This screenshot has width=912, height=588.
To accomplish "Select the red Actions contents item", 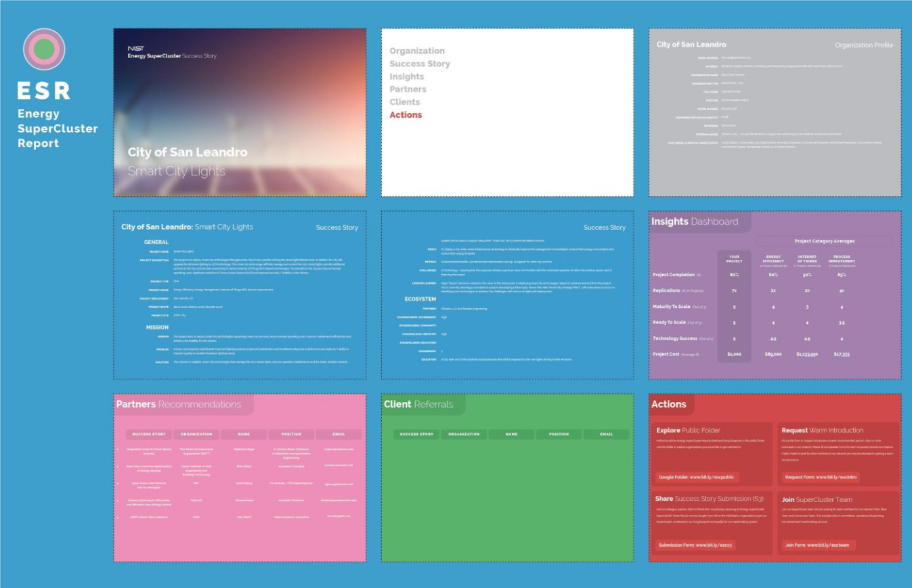I will tap(406, 115).
